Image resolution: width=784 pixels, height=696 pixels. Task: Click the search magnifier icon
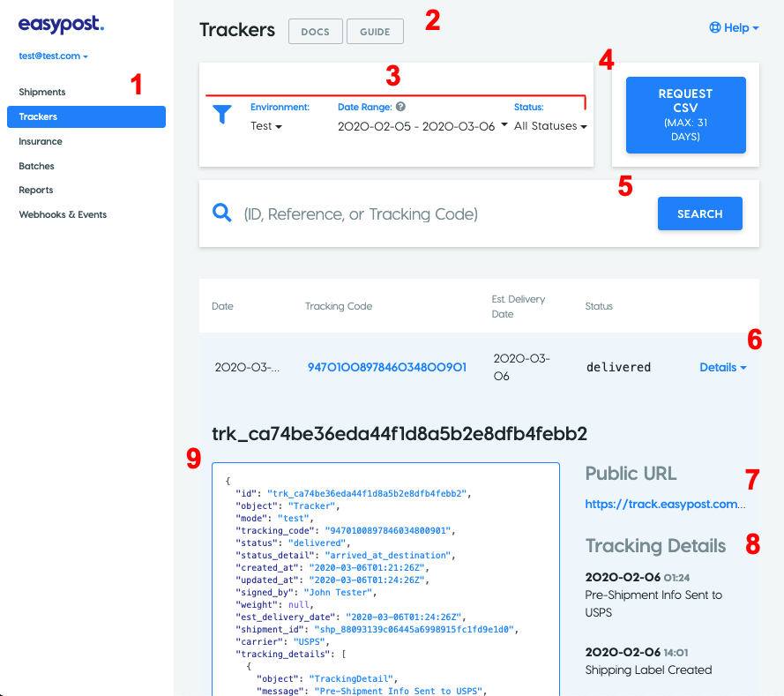point(222,213)
